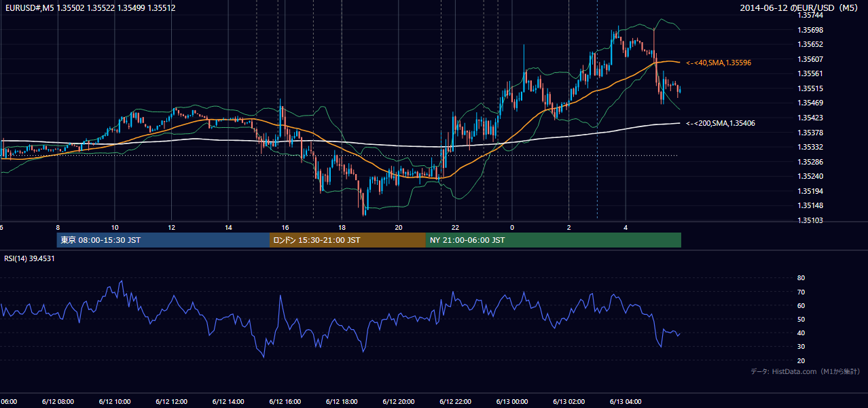868x408 pixels.
Task: Click RSI axis level 40
Action: pos(801,333)
